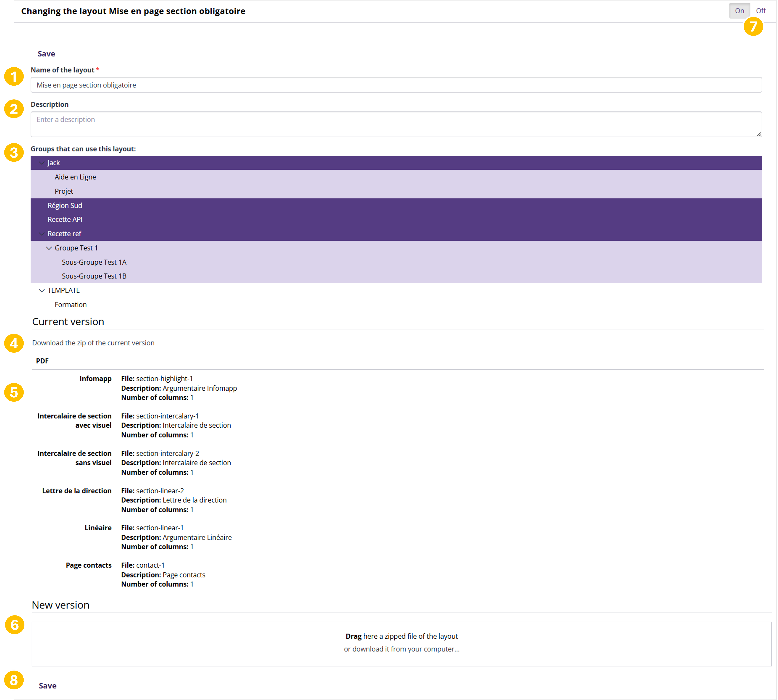Select Sous-Groupe Test 1B item
The width and height of the screenshot is (778, 700).
click(x=94, y=276)
